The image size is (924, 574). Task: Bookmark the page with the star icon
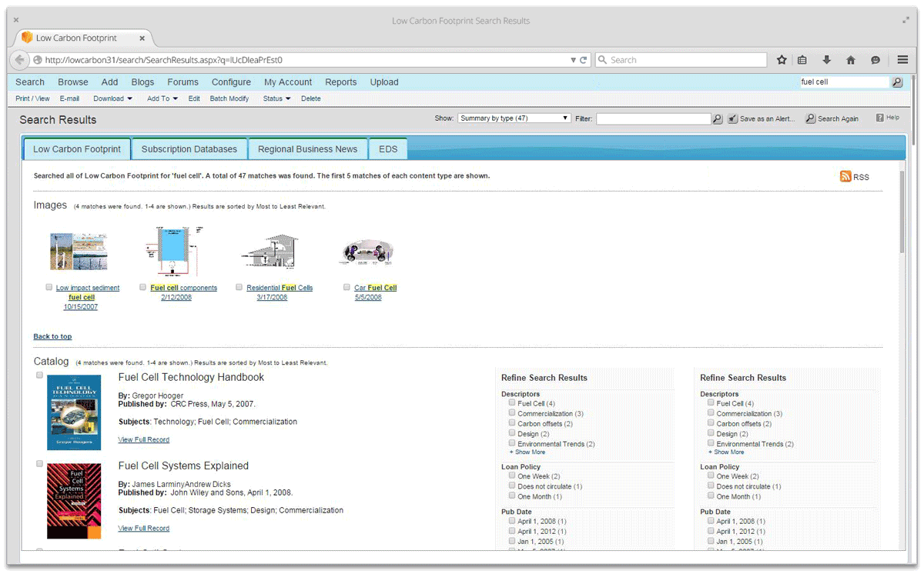pos(782,59)
